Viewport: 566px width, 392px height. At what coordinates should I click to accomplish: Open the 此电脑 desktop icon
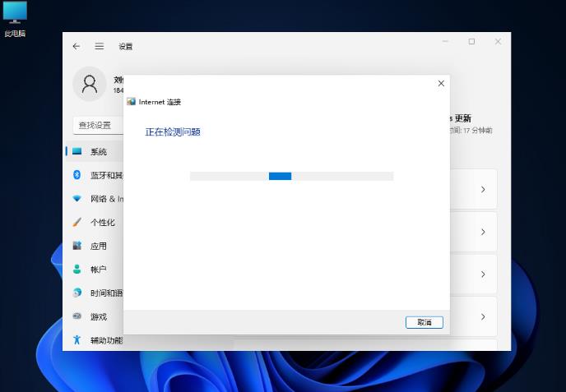coord(15,16)
